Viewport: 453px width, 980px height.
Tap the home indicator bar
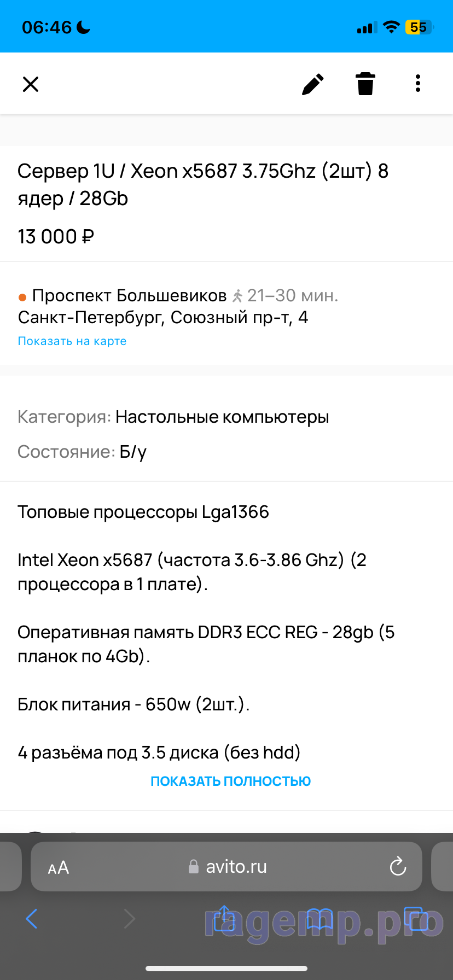pos(226,969)
